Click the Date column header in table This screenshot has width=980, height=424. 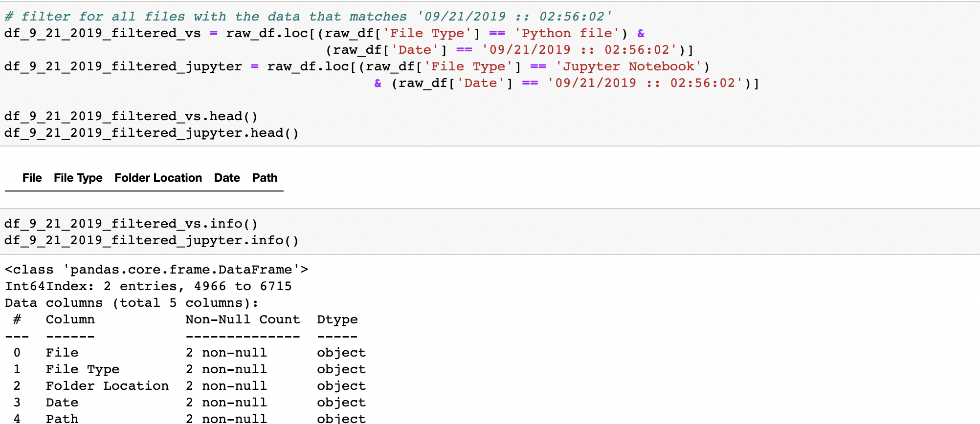pos(227,178)
